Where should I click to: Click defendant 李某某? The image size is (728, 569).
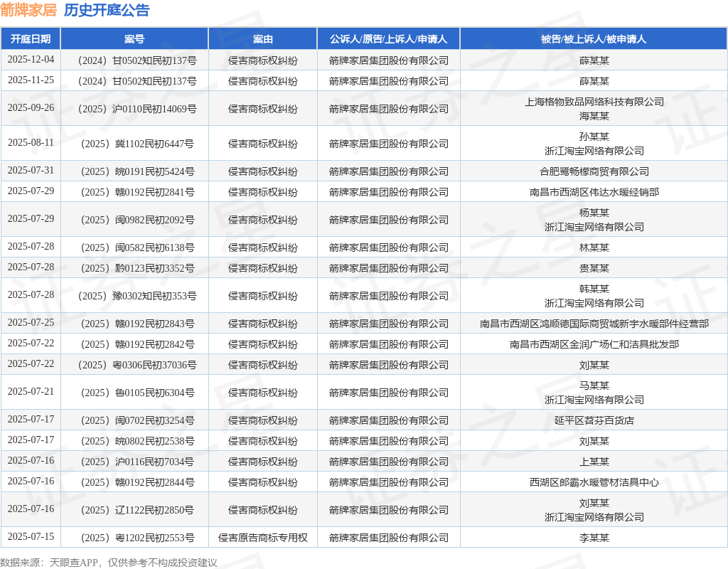pyautogui.click(x=594, y=538)
